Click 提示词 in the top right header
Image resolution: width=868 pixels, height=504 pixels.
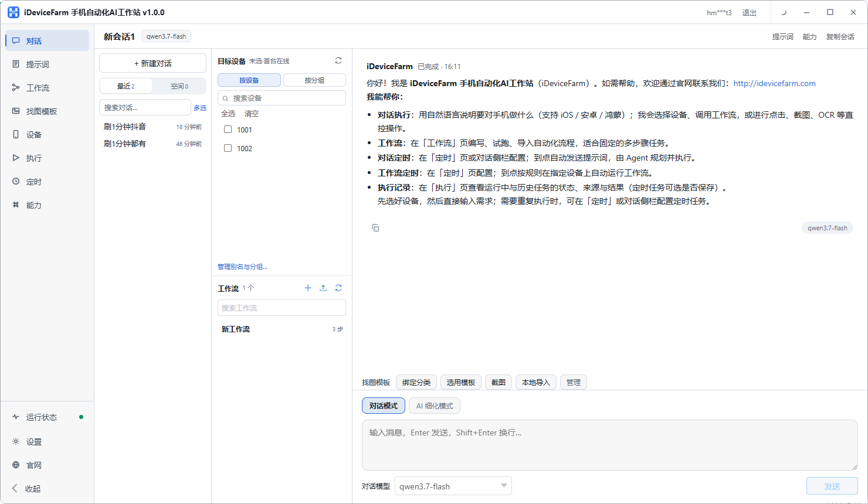pos(782,37)
